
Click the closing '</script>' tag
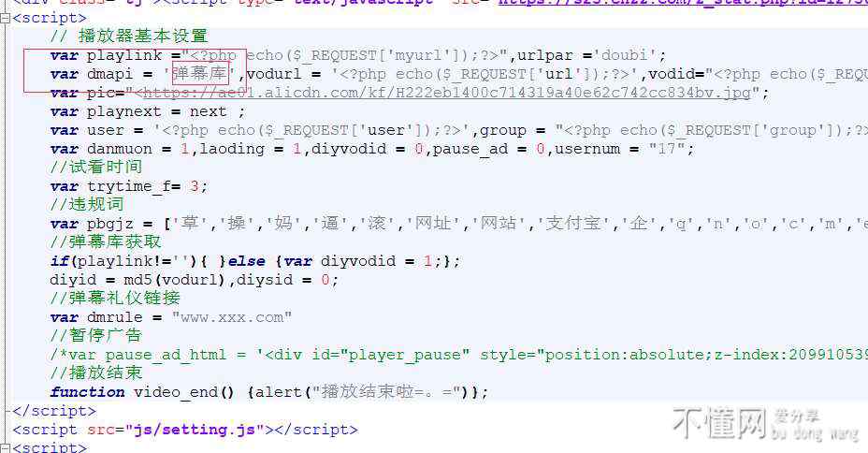[53, 411]
